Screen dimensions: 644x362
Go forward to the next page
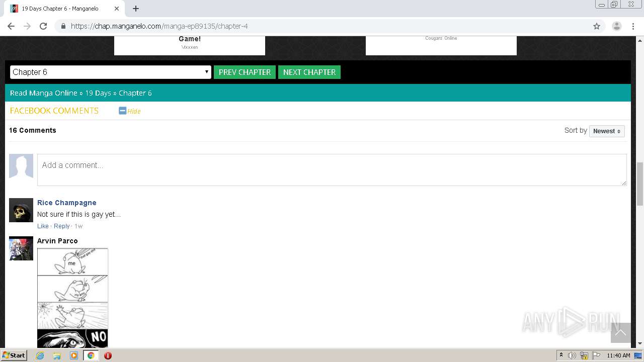click(27, 26)
